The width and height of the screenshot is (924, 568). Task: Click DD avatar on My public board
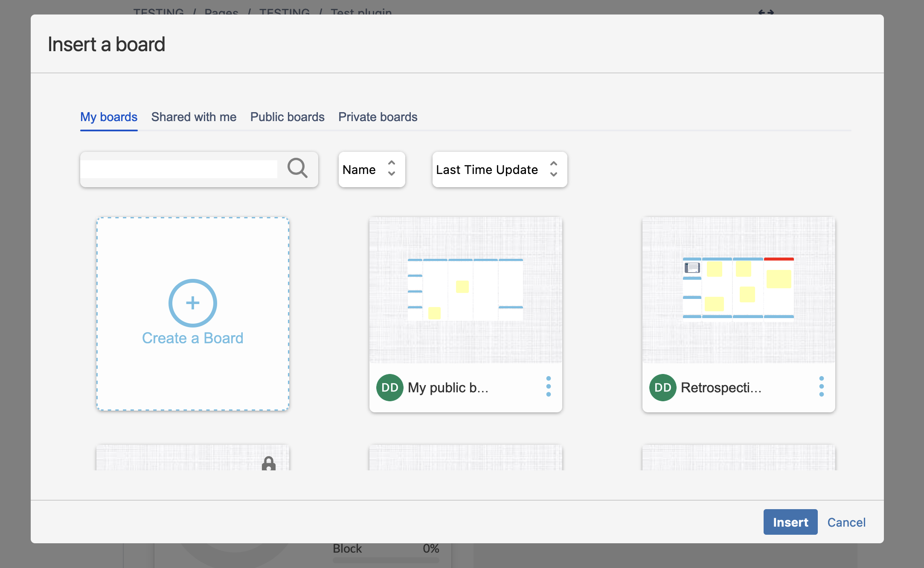click(389, 387)
